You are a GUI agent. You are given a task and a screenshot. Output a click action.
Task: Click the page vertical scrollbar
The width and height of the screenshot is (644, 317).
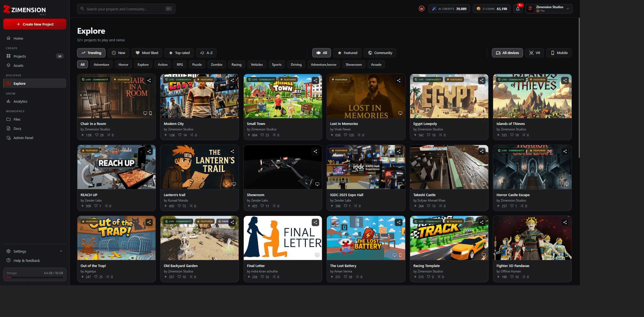[579, 87]
